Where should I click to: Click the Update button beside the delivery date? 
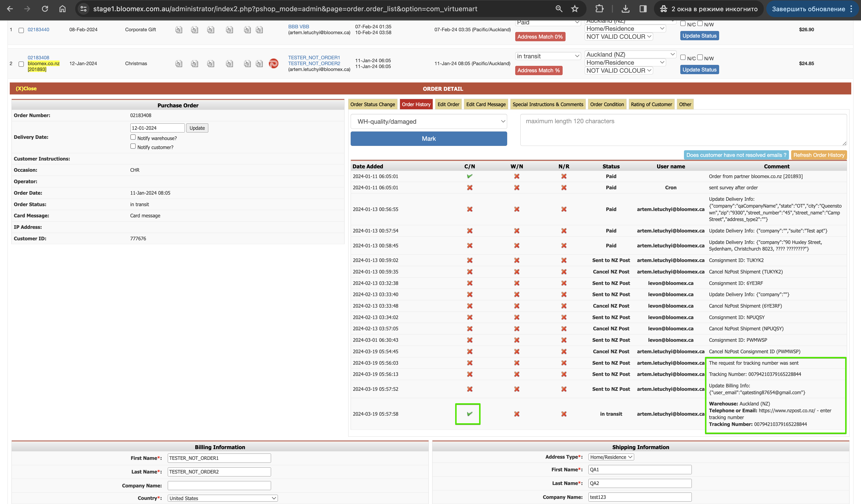click(x=197, y=128)
